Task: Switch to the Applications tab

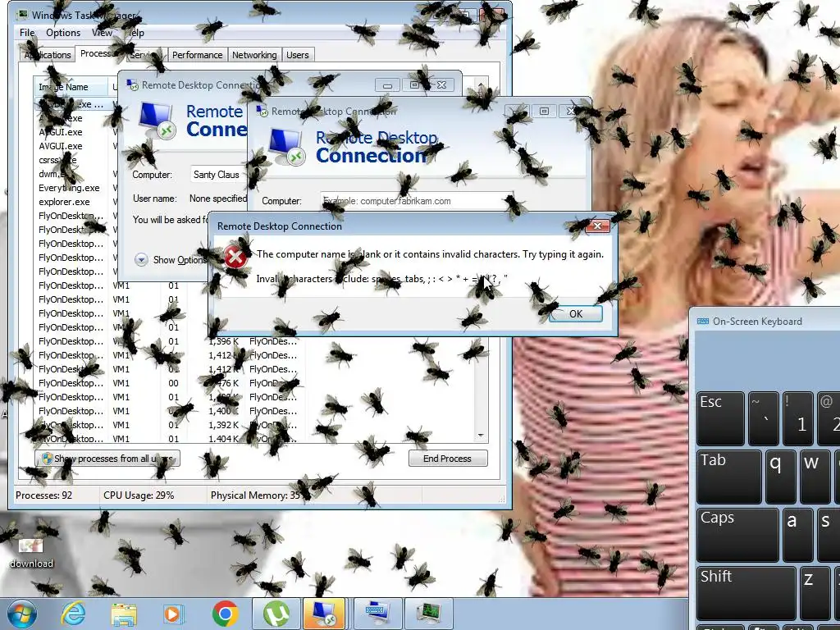Action: tap(48, 55)
